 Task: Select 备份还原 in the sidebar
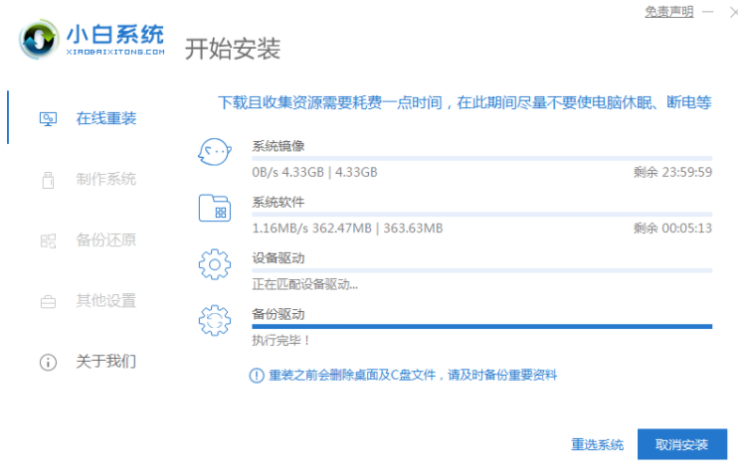[x=106, y=241]
